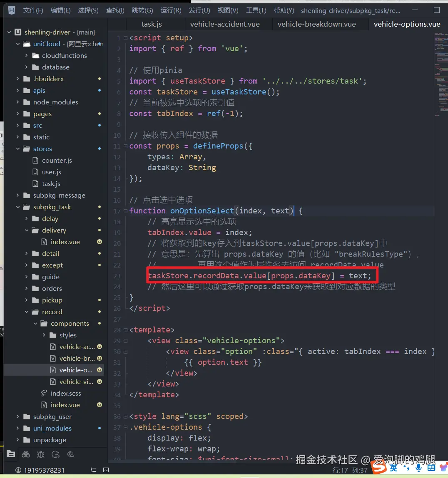Open the 文件(F) menu
This screenshot has height=478, width=448.
click(33, 10)
